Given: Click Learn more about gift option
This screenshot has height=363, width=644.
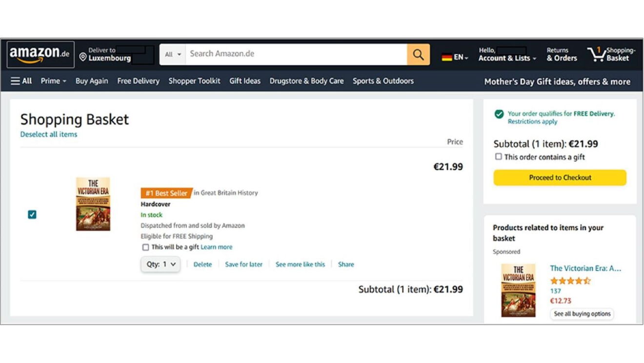Looking at the screenshot, I should 216,247.
